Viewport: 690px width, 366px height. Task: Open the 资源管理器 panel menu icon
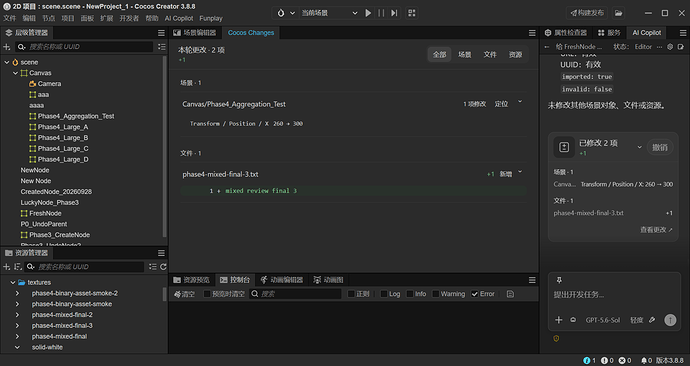coord(161,253)
